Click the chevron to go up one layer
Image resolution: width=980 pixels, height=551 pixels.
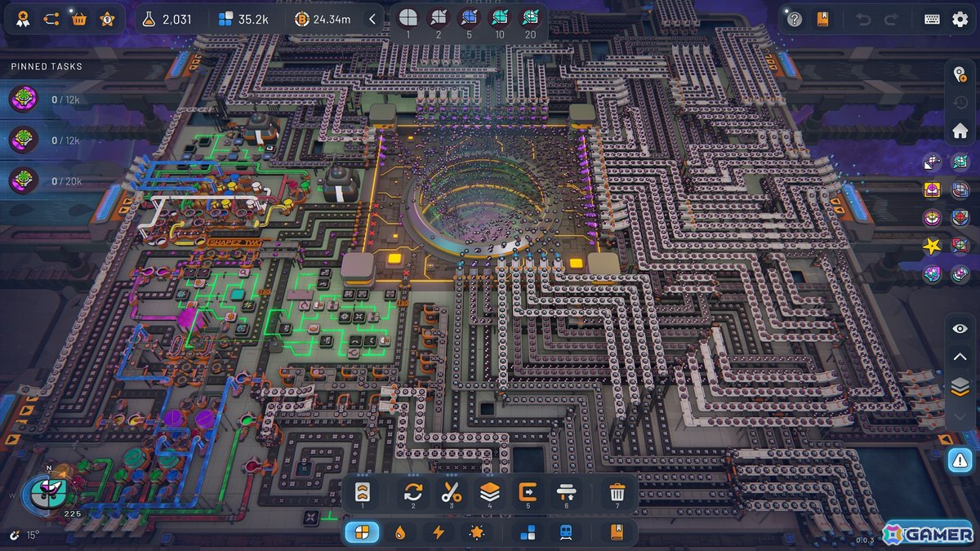pyautogui.click(x=960, y=357)
